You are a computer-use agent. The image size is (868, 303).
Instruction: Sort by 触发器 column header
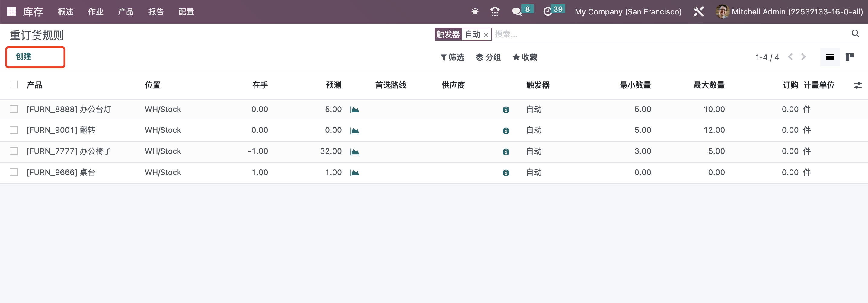[538, 85]
